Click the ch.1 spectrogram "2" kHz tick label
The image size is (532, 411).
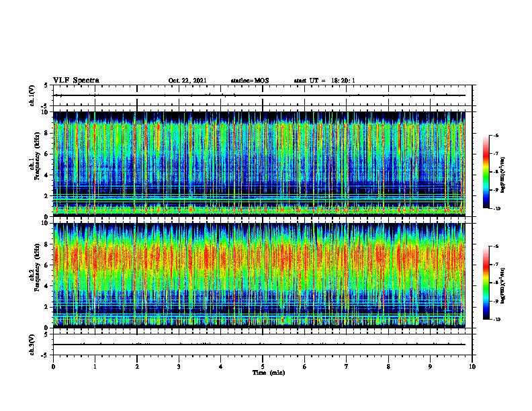[x=46, y=196]
